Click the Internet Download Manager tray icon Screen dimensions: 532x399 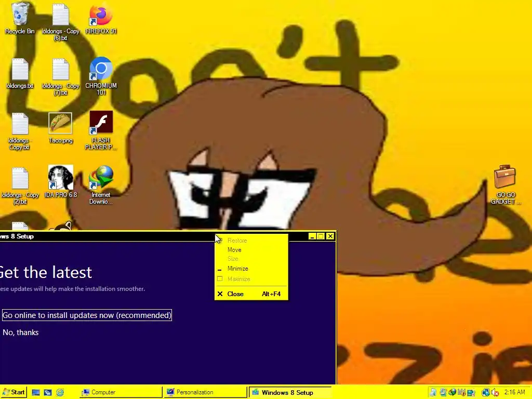[x=453, y=392]
